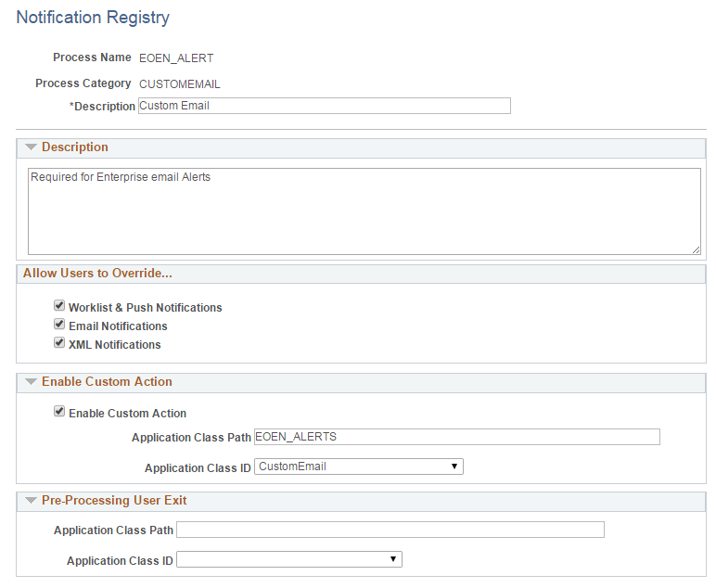Open the CustomEmail Application Class ID dropdown
Screen dimensions: 716x588
pos(358,467)
